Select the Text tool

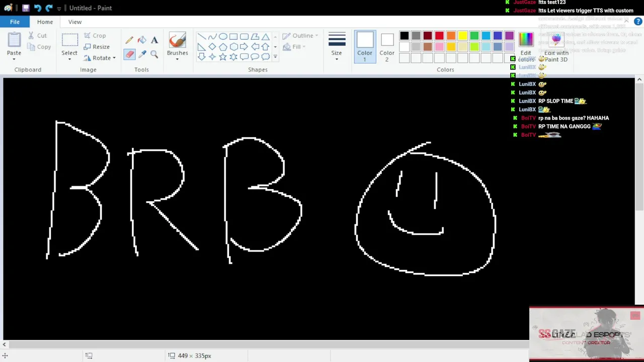click(x=154, y=40)
